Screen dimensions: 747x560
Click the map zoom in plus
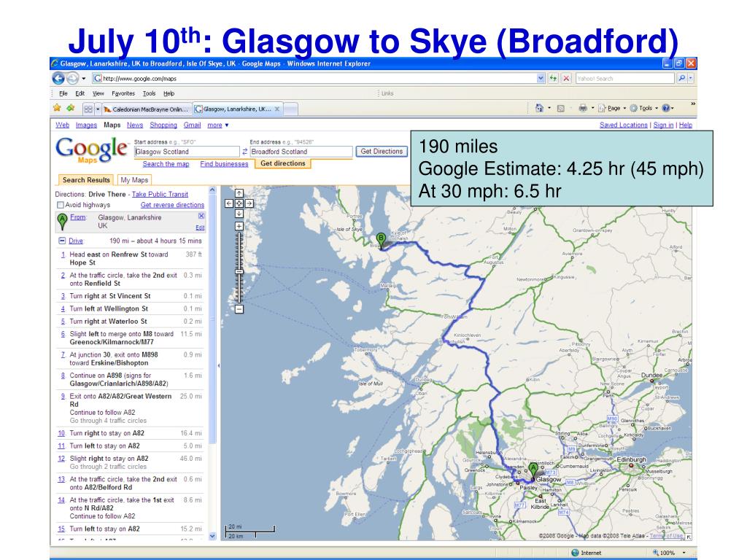pos(239,226)
